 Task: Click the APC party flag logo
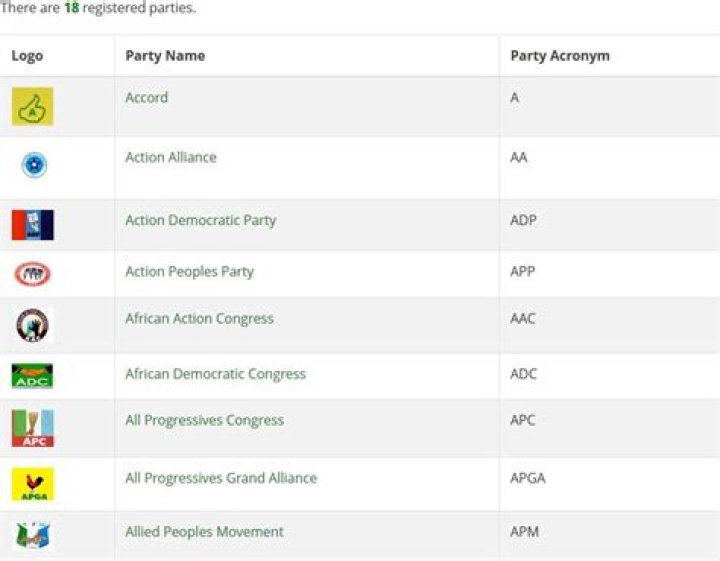(x=32, y=428)
